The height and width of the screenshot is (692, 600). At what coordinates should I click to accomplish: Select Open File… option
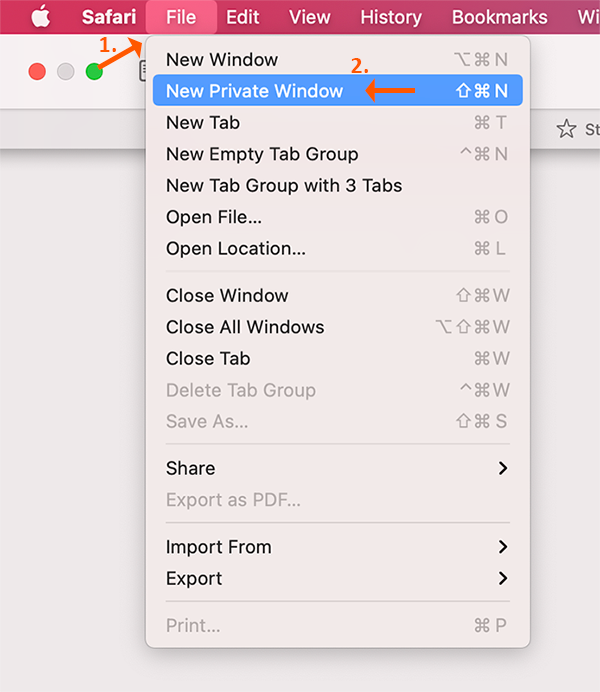pyautogui.click(x=215, y=217)
